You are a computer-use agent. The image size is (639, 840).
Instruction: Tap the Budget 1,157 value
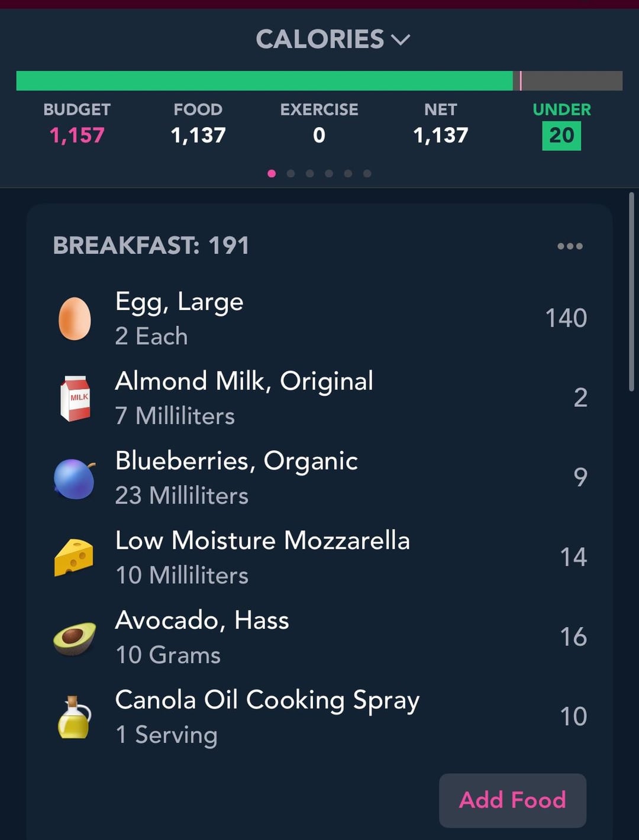click(77, 135)
